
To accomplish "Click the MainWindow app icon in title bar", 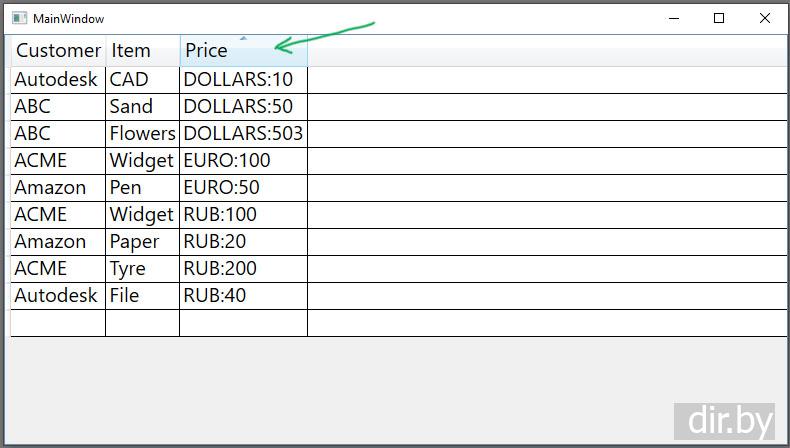I will click(19, 19).
